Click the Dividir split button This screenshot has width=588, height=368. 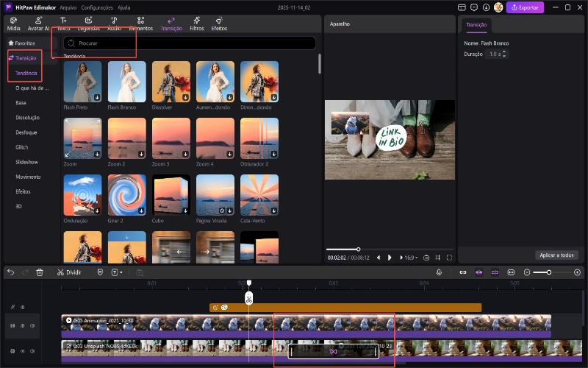point(69,272)
